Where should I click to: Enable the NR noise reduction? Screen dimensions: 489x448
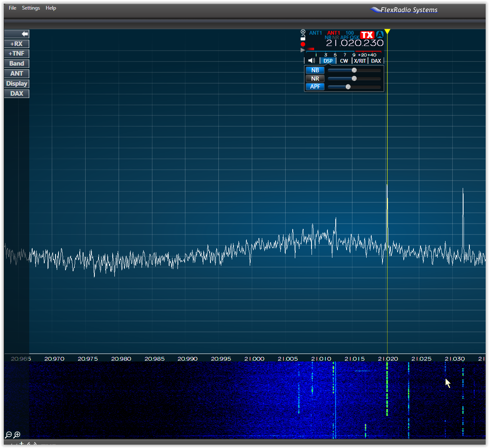click(315, 78)
